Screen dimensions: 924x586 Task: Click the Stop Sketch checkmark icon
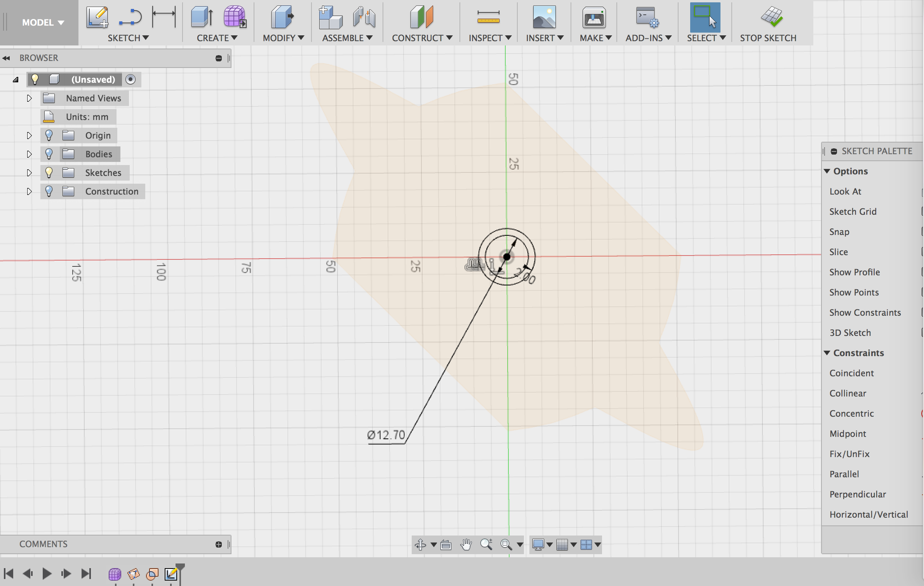pos(772,17)
